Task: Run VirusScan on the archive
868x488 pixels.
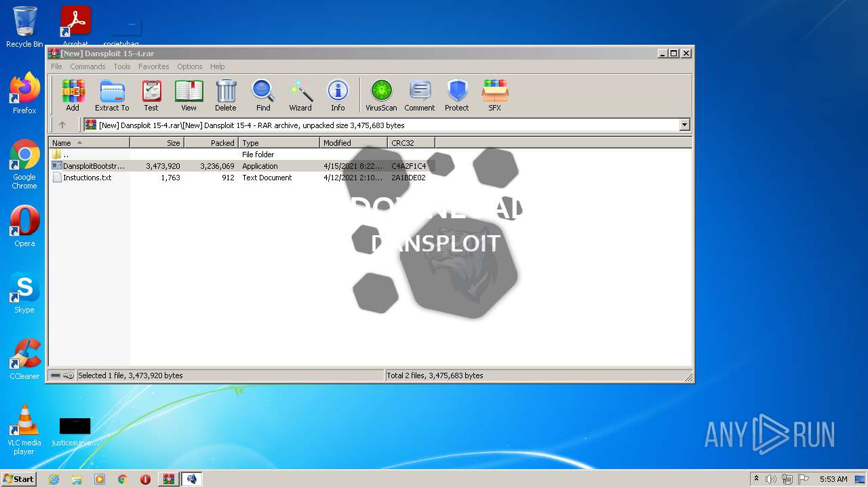Action: (381, 95)
